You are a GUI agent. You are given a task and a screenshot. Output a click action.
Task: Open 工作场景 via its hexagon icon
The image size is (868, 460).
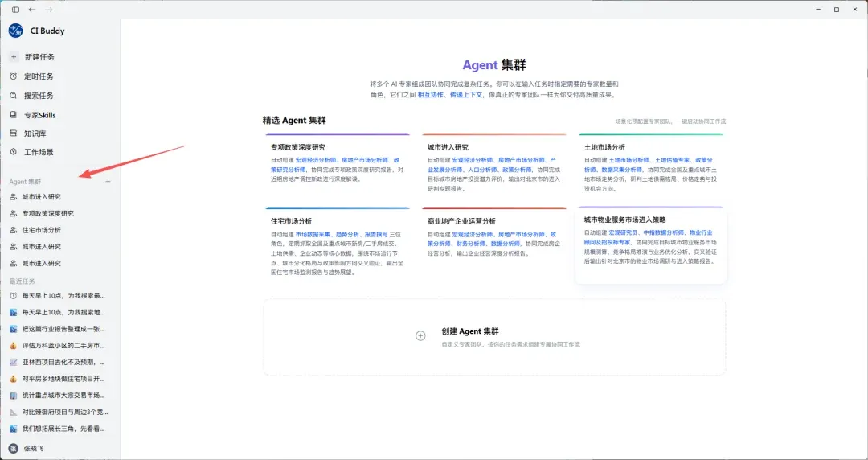pyautogui.click(x=14, y=152)
